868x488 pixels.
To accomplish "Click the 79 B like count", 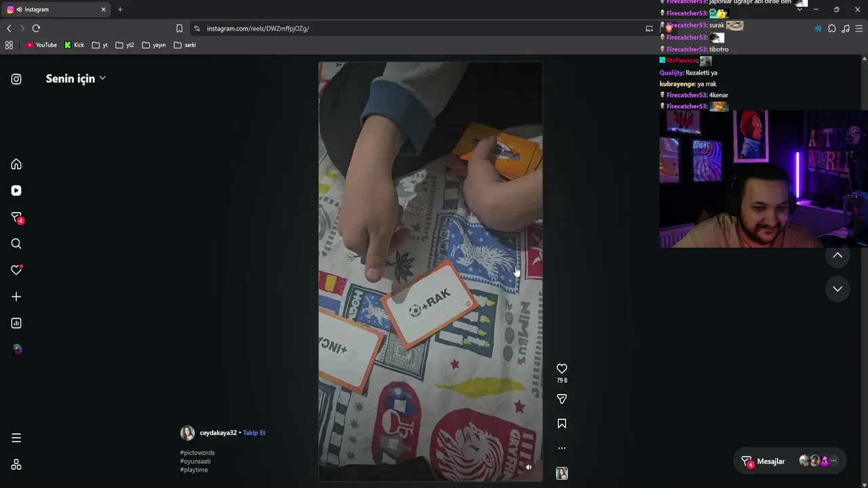I will (x=561, y=381).
